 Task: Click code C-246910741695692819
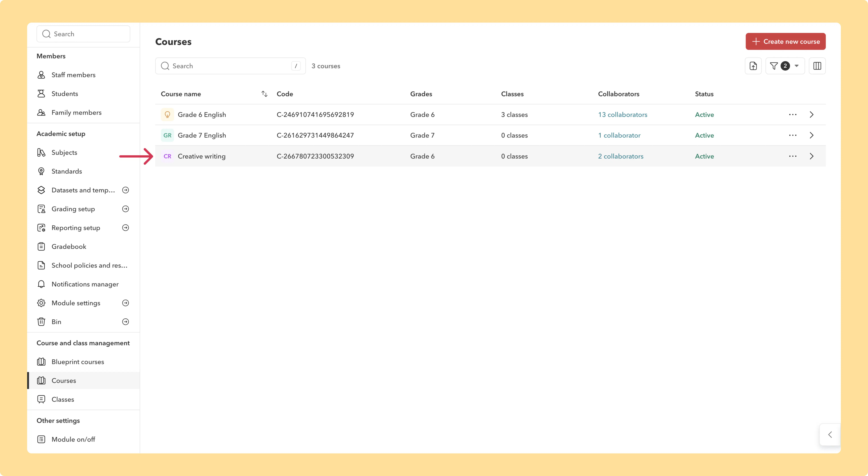click(315, 114)
